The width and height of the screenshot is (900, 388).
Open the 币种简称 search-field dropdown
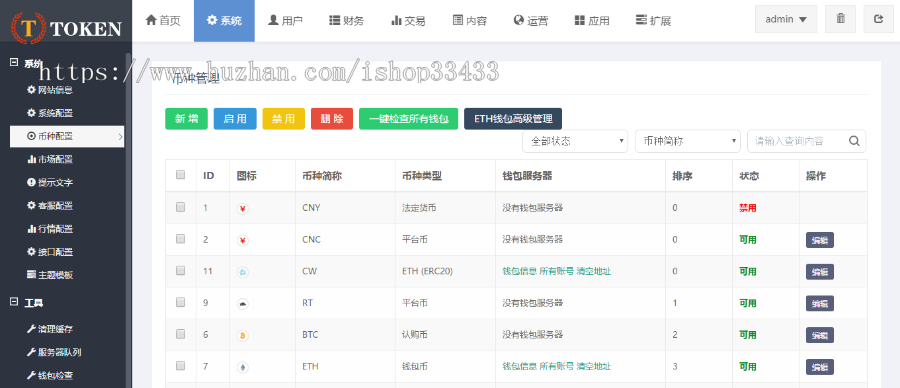coord(688,141)
